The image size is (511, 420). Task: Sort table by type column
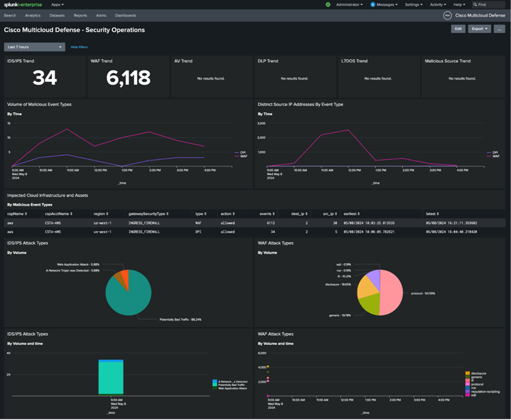coord(201,214)
